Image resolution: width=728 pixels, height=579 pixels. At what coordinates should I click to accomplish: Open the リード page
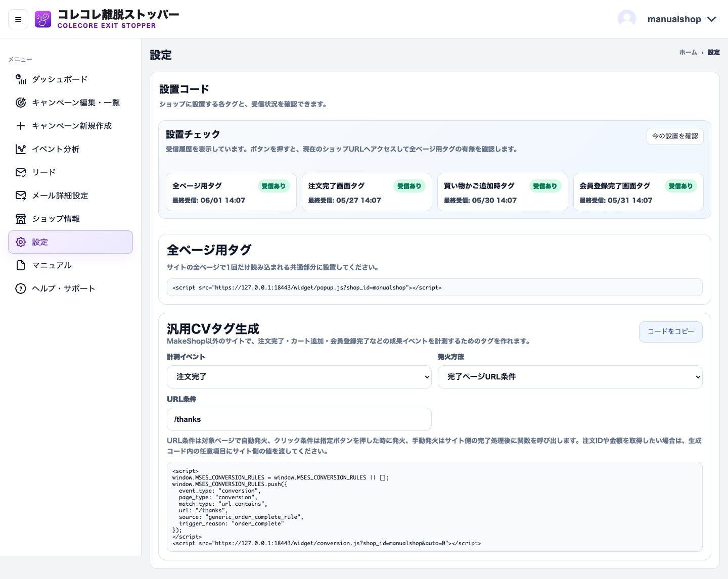tap(70, 172)
